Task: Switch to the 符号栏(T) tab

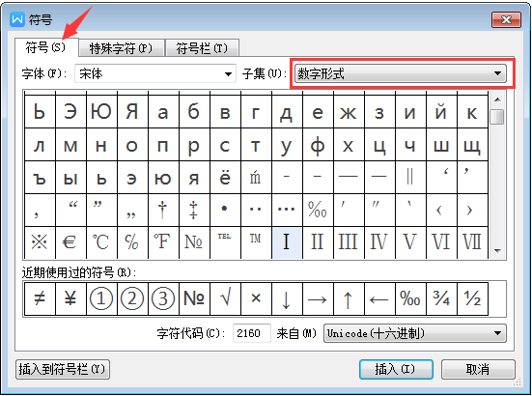Action: [202, 48]
